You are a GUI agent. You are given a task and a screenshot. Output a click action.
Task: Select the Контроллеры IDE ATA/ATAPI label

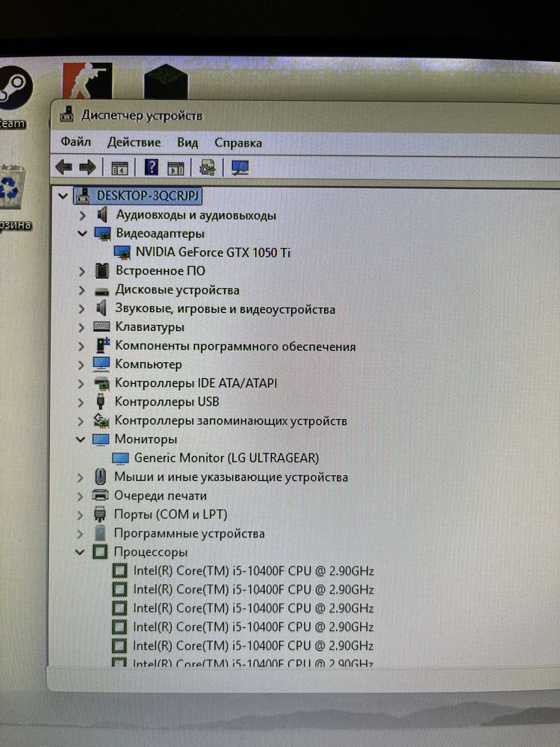[196, 383]
